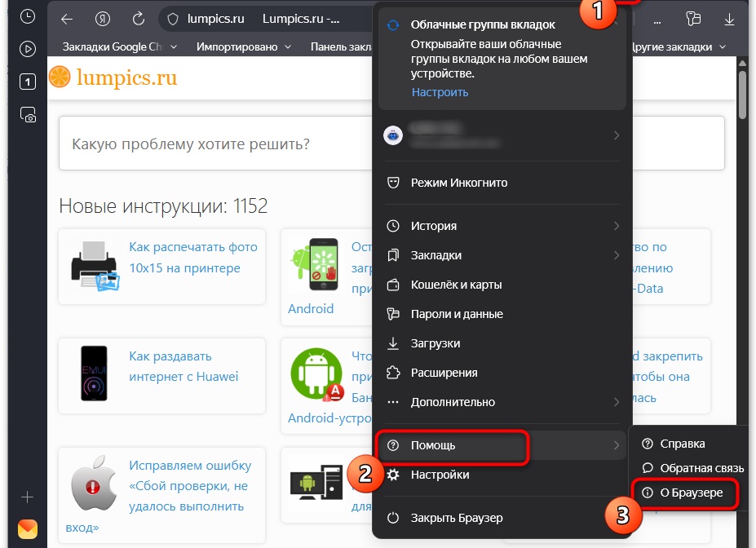Click the Incognito mask icon

[x=393, y=183]
